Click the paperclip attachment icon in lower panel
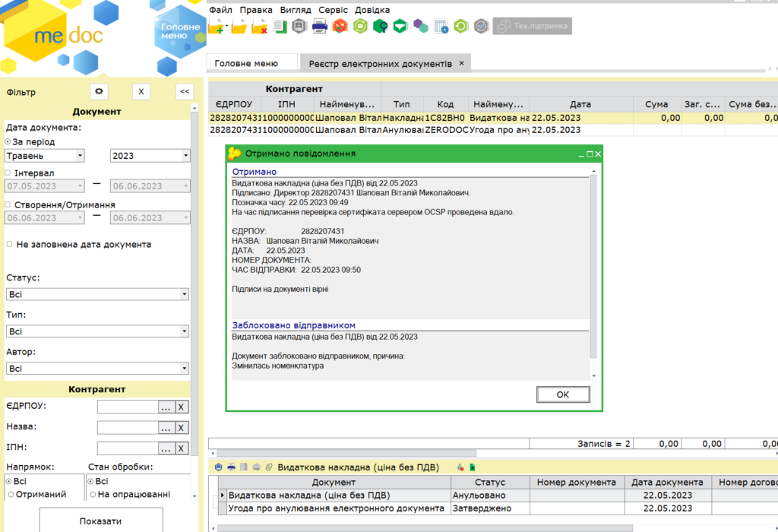The width and height of the screenshot is (778, 532). click(267, 467)
